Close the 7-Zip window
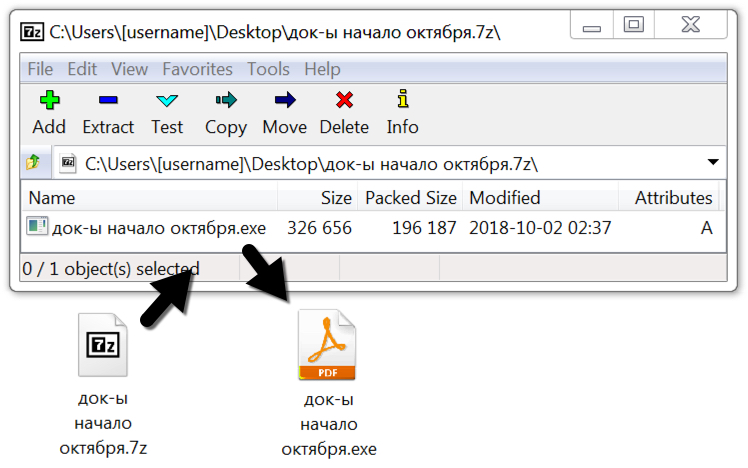Screen dimensions: 748x468 point(691,25)
